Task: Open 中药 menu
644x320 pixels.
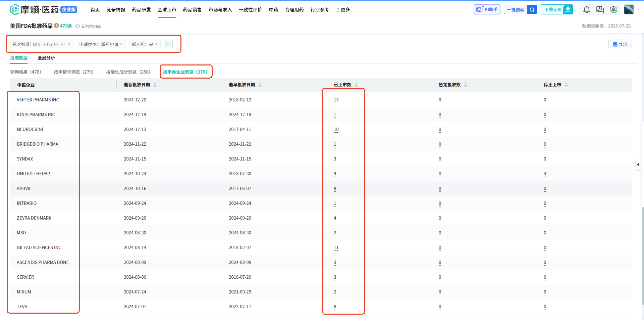Action: pos(274,10)
